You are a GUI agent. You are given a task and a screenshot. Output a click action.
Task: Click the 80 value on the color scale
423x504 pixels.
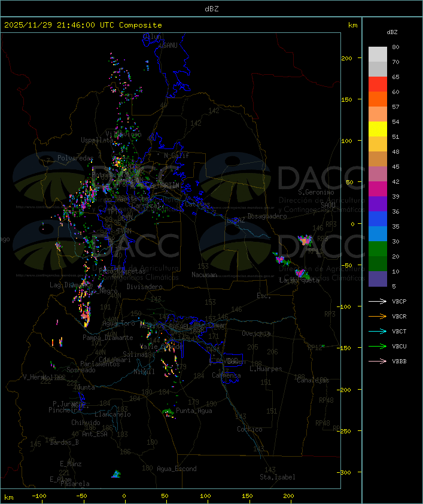point(395,47)
